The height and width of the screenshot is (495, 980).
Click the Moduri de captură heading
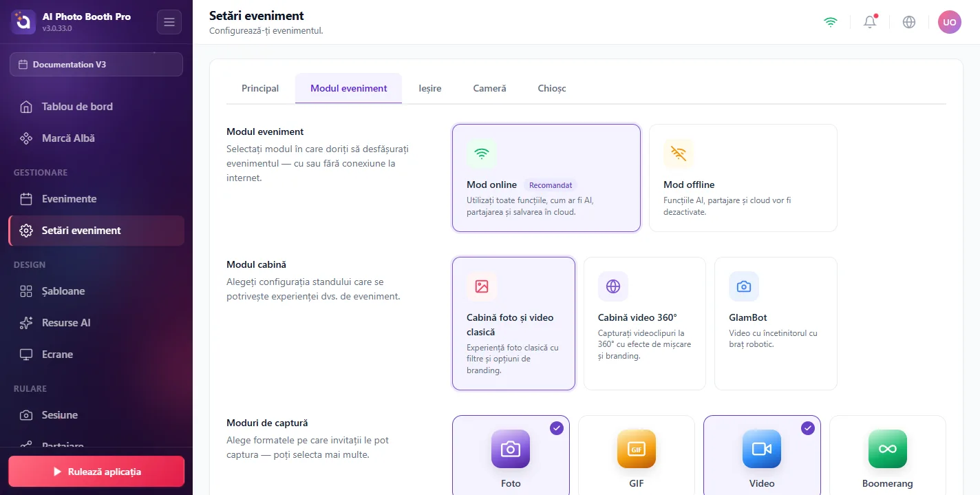click(267, 423)
